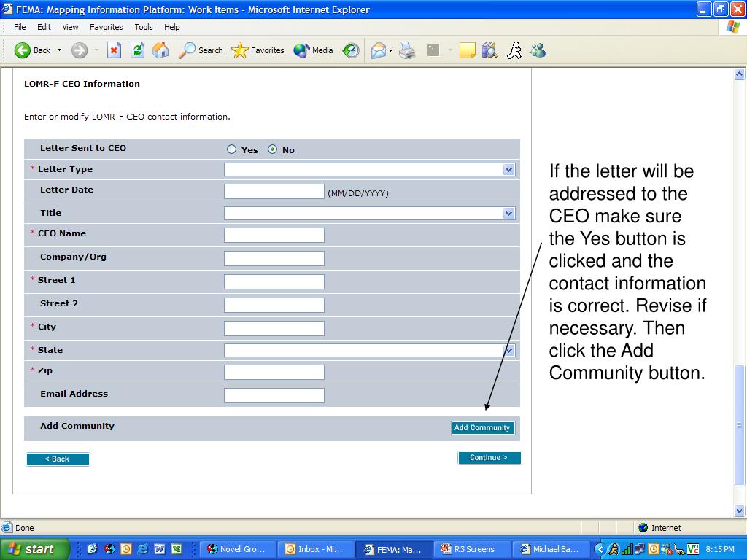This screenshot has height=560, width=747.
Task: Open the Favorites star toolbar button
Action: tap(258, 50)
